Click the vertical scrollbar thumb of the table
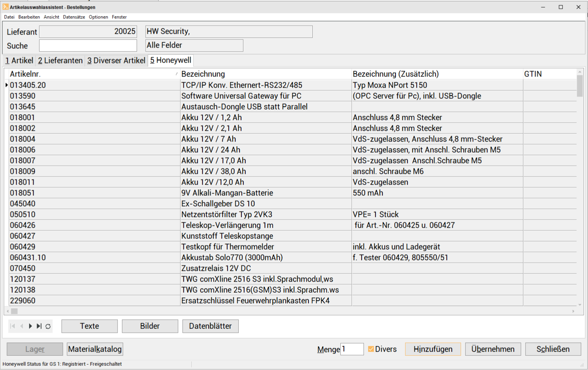588x370 pixels. pos(580,86)
